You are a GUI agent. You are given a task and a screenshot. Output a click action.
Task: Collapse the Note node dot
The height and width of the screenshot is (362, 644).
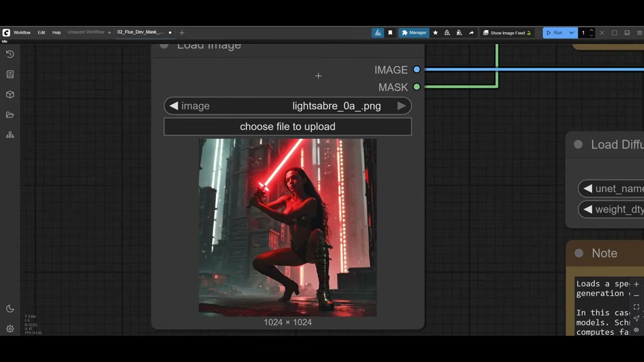pos(579,253)
